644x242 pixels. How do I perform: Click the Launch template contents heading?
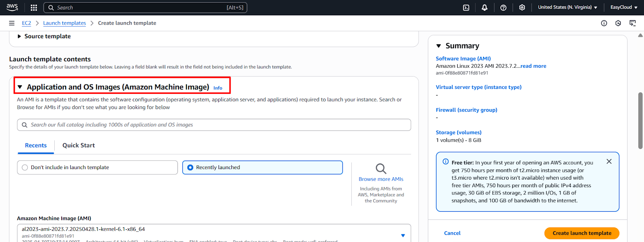coord(50,59)
